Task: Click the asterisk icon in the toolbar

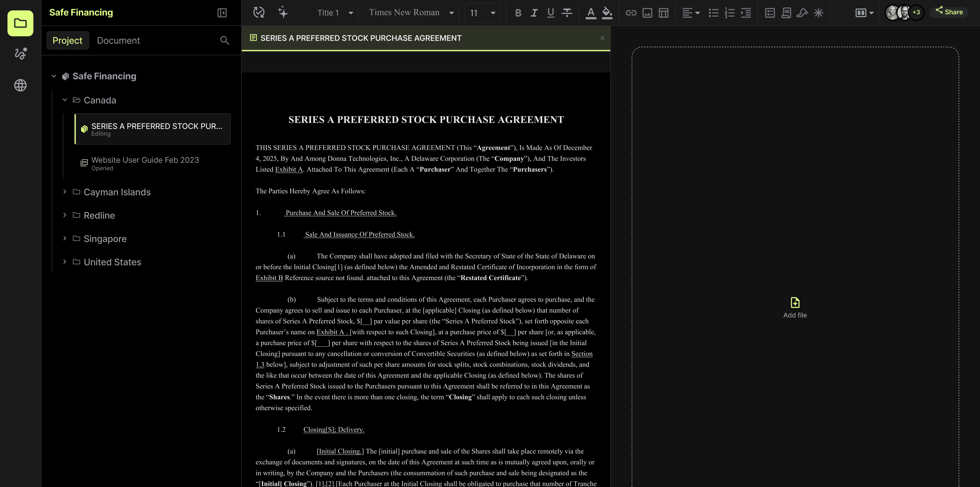Action: (819, 13)
